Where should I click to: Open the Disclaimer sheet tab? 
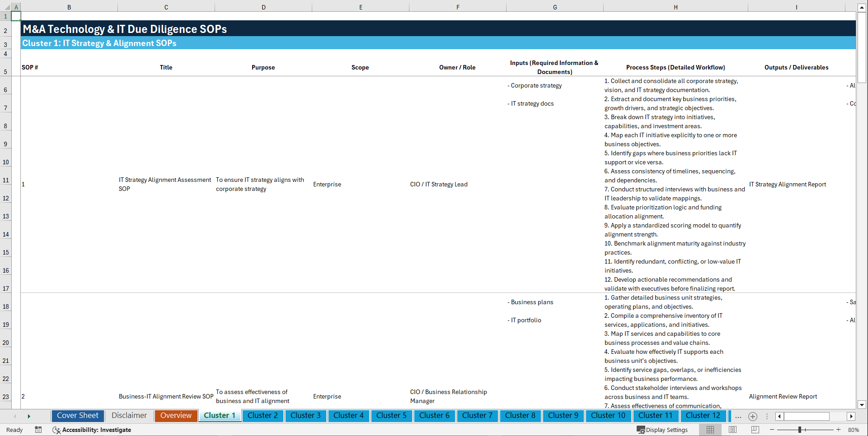pos(129,416)
